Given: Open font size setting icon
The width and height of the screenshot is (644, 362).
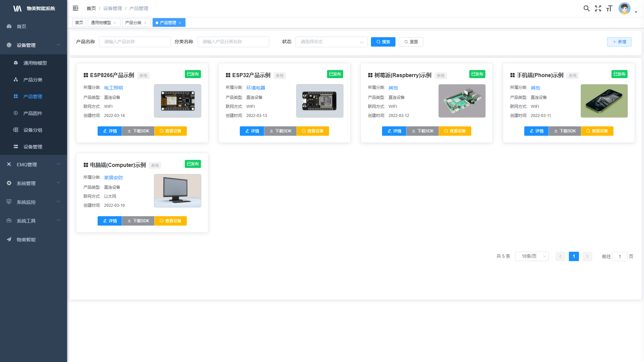Looking at the screenshot, I should pyautogui.click(x=609, y=8).
